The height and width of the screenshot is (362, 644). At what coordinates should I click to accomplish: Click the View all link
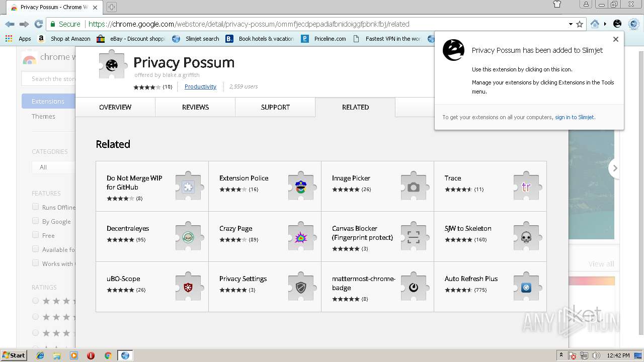601,264
